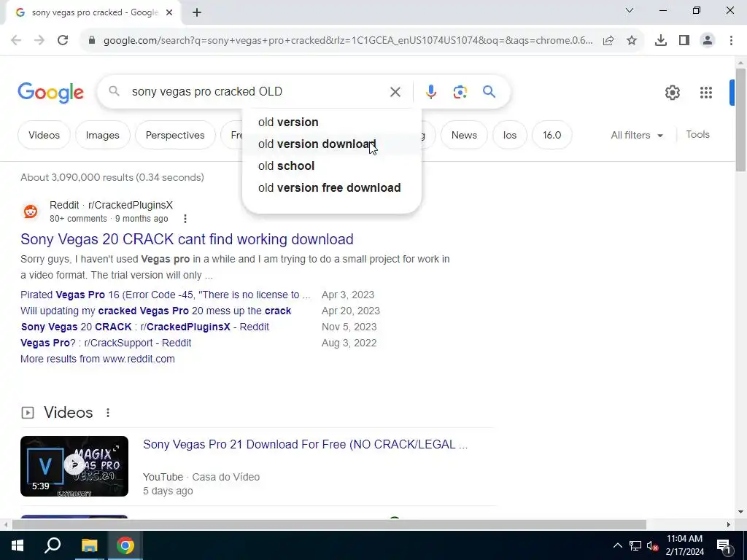The width and height of the screenshot is (747, 560).
Task: Open the search Tools button
Action: 698,135
